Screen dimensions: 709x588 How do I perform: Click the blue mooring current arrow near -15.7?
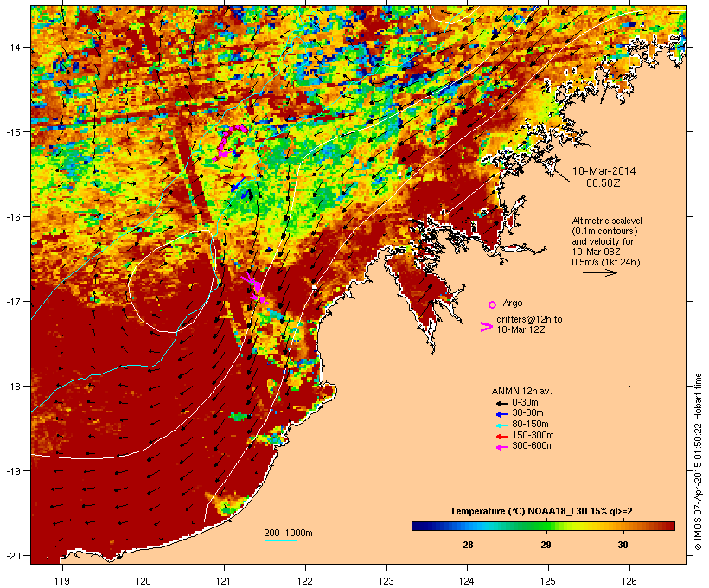pos(239,184)
